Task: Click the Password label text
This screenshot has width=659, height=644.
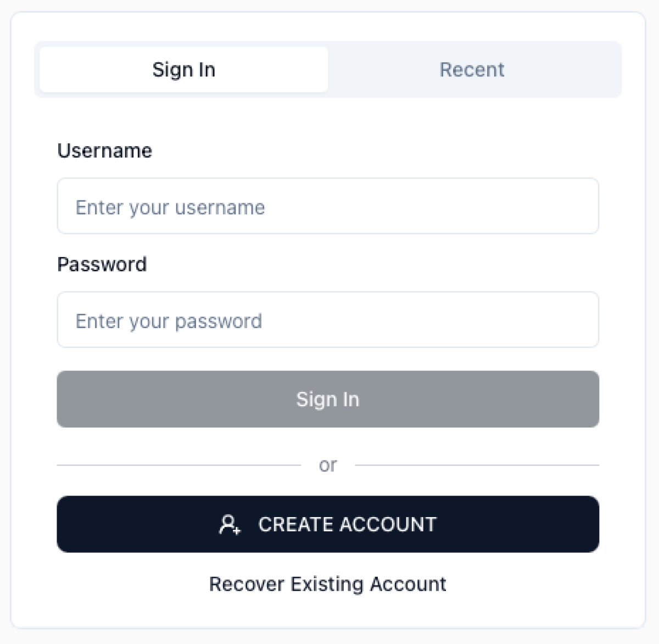Action: [102, 264]
